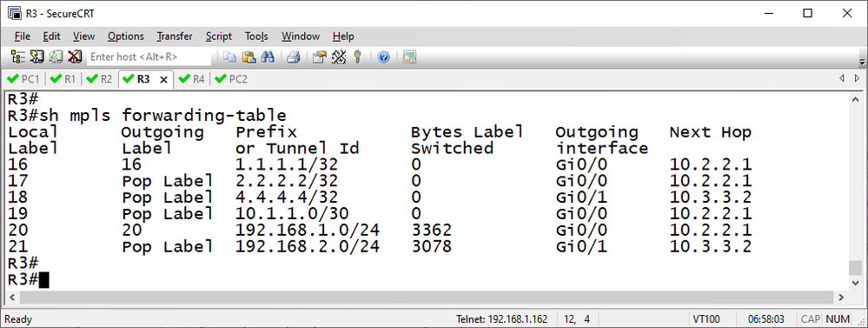Viewport: 868px width, 328px height.
Task: Open Session Options icon
Action: [x=320, y=57]
